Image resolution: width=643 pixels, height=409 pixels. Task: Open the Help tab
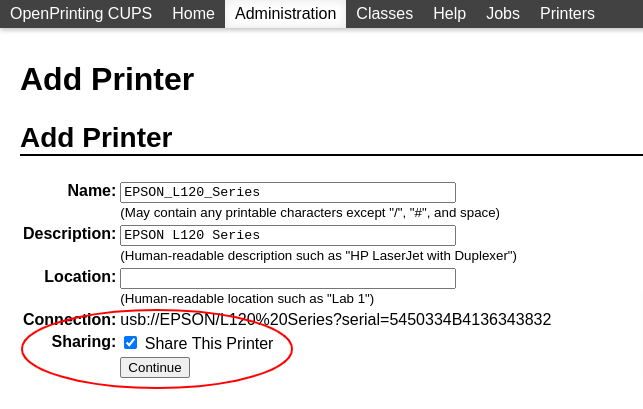coord(449,14)
